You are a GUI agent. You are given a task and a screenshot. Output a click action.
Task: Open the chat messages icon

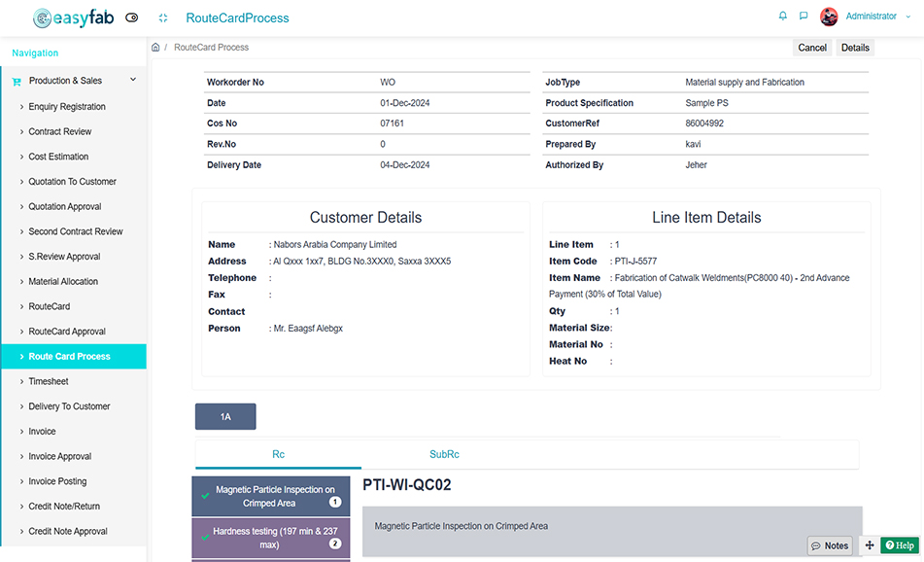pyautogui.click(x=804, y=17)
